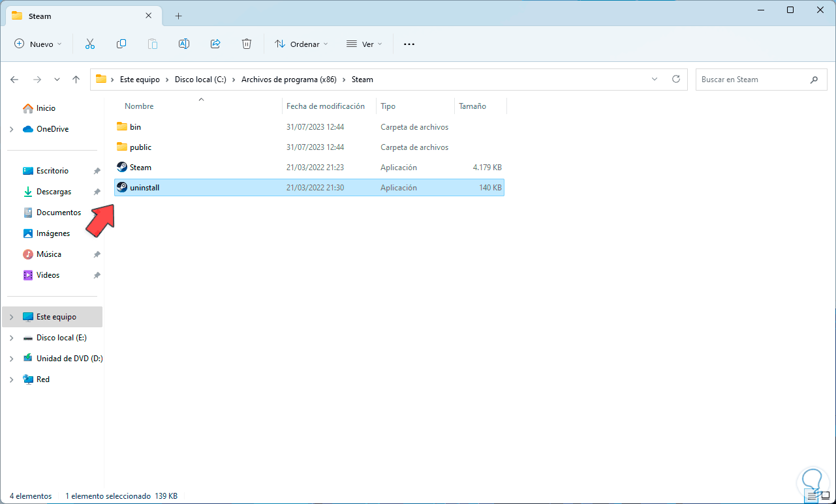This screenshot has height=504, width=836.
Task: Navigate to Archivos de programa (x86) breadcrumb
Action: (288, 80)
